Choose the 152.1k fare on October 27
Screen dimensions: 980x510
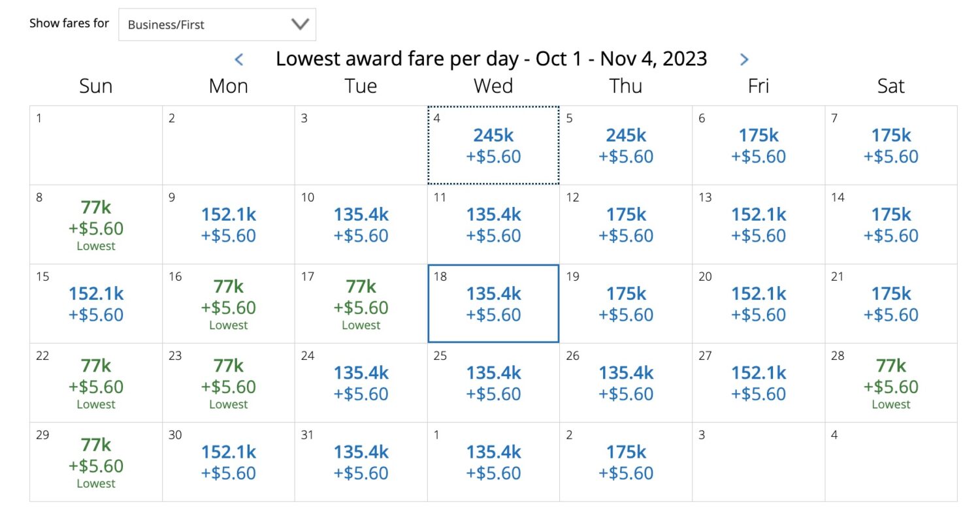pyautogui.click(x=758, y=382)
